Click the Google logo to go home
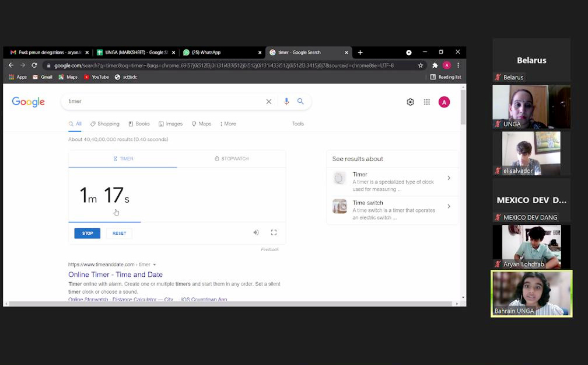The height and width of the screenshot is (365, 588). coord(28,102)
